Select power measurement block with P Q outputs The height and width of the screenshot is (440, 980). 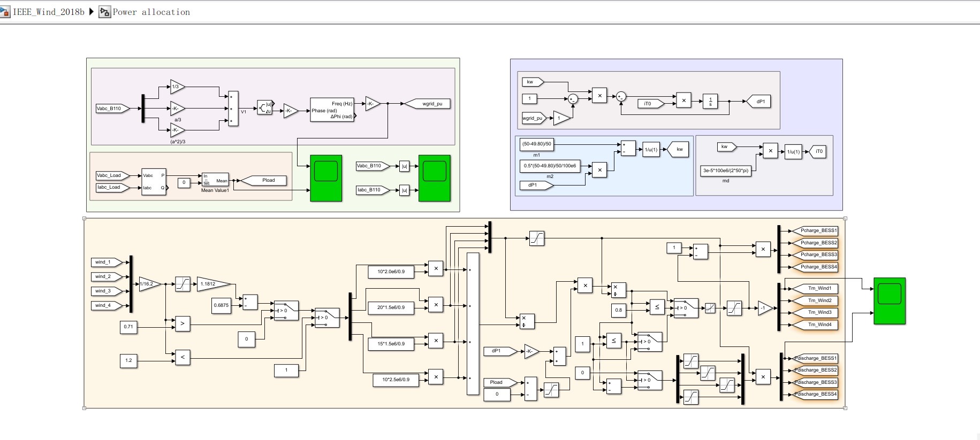154,182
